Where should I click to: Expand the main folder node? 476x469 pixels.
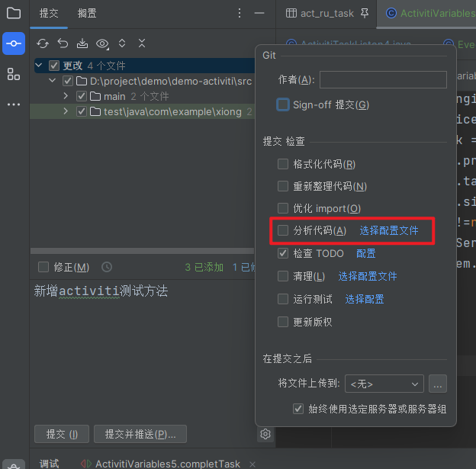[66, 96]
